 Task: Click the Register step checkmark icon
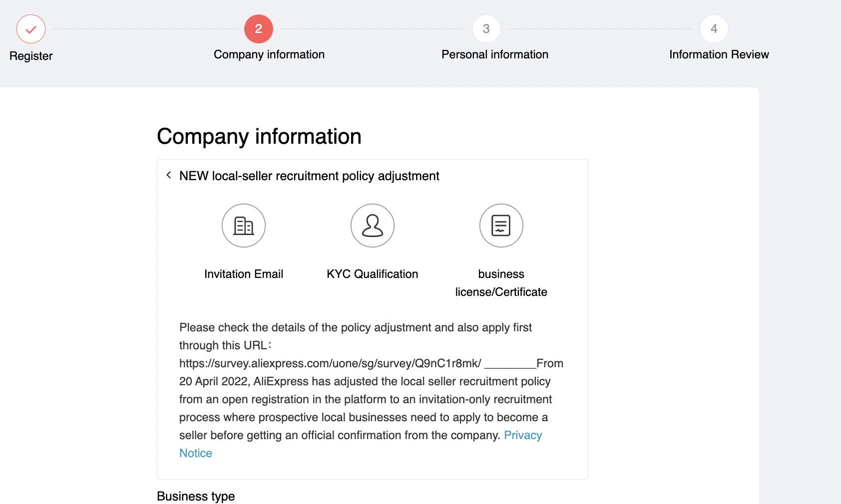(x=31, y=29)
